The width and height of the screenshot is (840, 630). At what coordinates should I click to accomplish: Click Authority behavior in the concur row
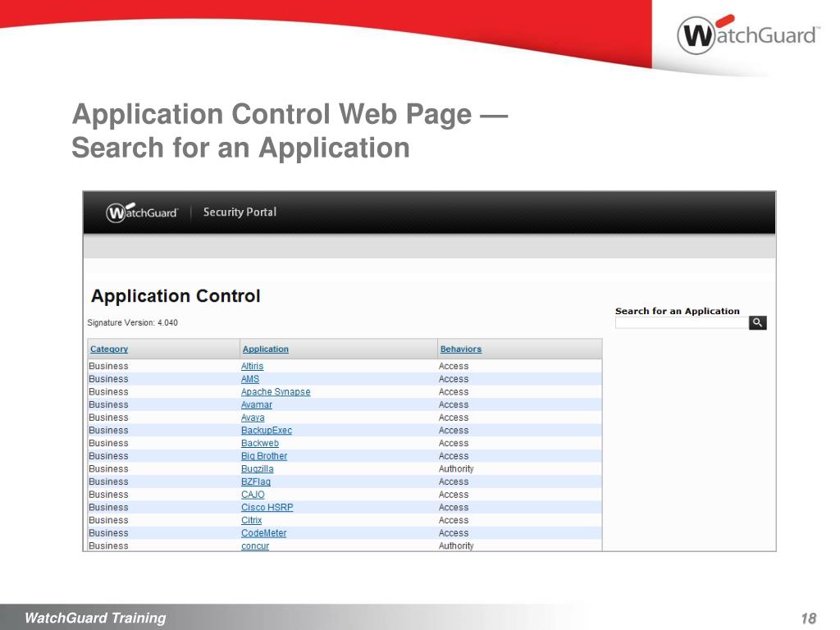click(x=456, y=546)
